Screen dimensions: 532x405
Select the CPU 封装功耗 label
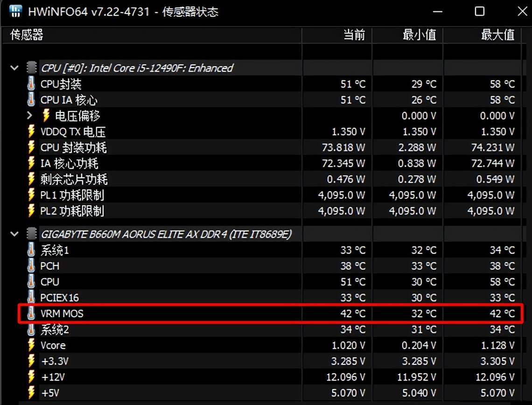pyautogui.click(x=73, y=147)
